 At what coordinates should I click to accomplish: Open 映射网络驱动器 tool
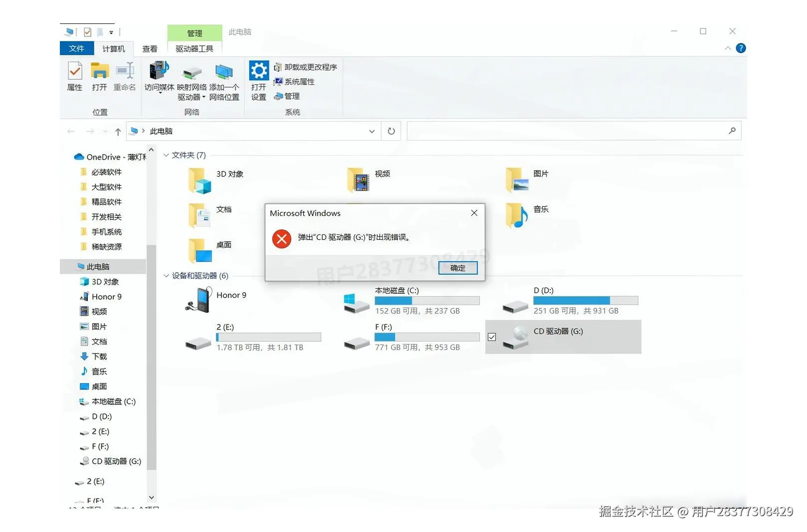coord(192,79)
